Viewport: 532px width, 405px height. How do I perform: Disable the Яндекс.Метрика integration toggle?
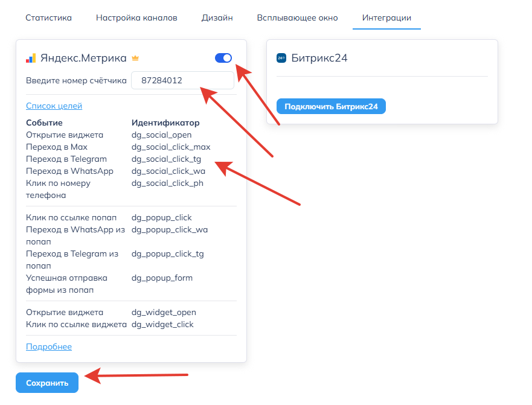(223, 58)
